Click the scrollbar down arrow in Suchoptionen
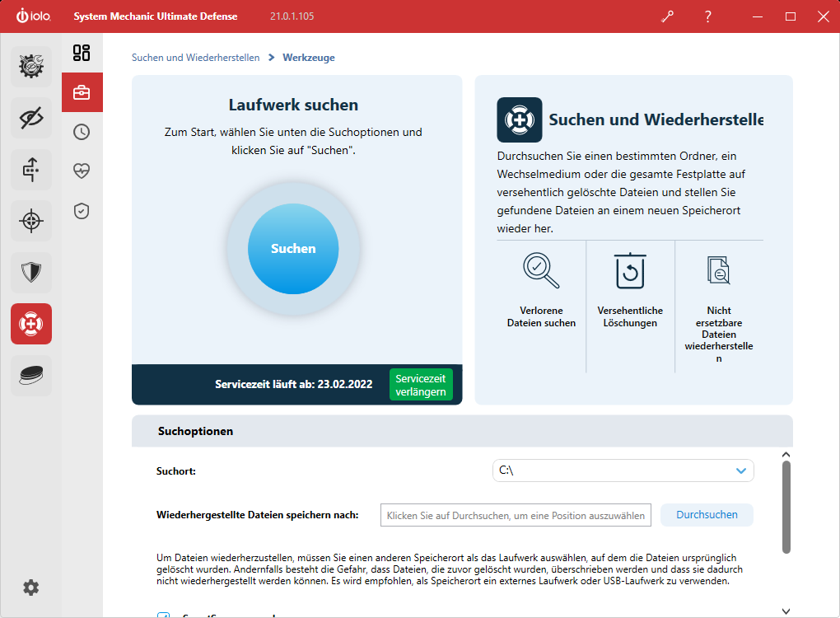Image resolution: width=840 pixels, height=618 pixels. tap(786, 611)
